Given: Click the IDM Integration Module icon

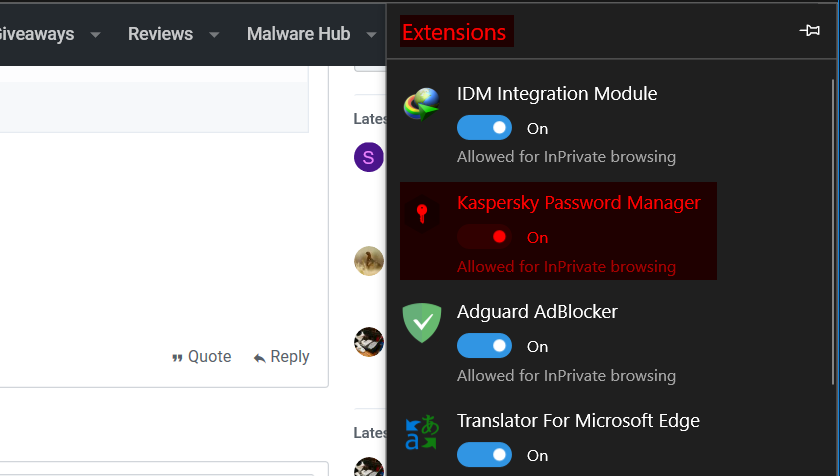Looking at the screenshot, I should [422, 104].
